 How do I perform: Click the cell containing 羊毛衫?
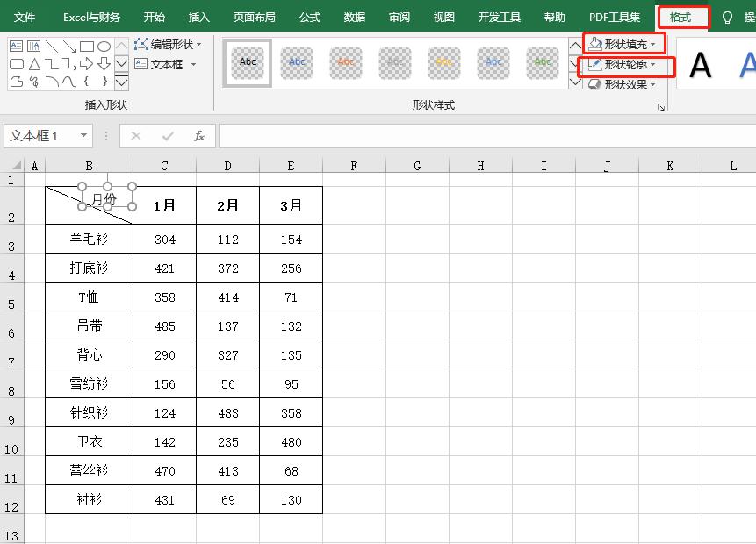(x=89, y=239)
